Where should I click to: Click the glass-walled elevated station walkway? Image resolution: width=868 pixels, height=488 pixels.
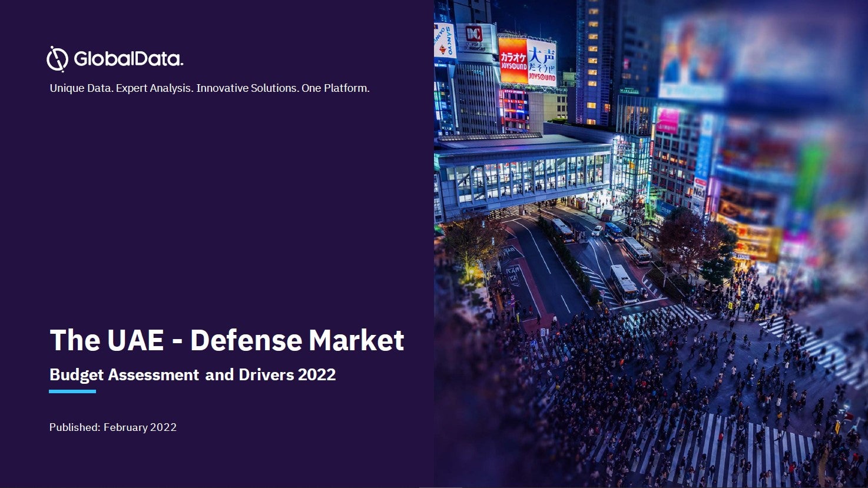(x=524, y=177)
